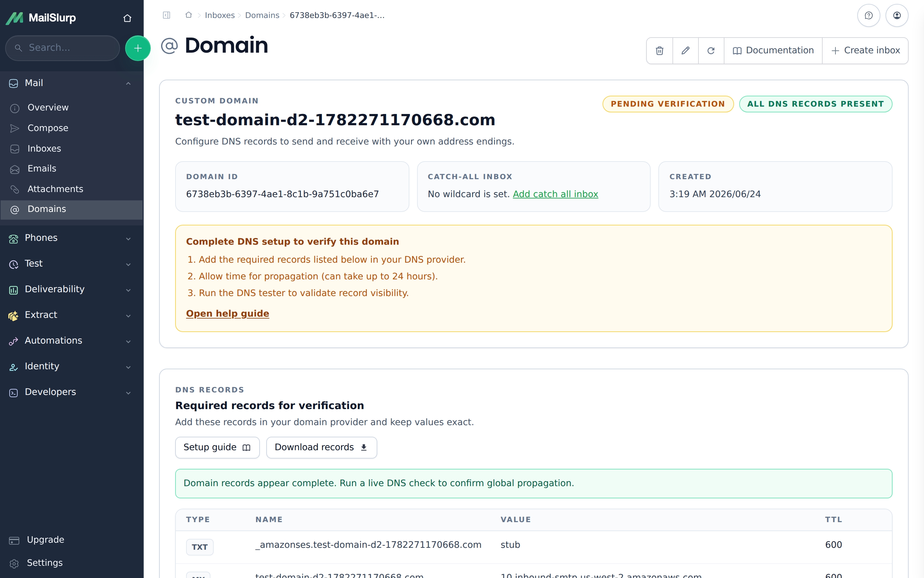Click the green plus create button
The height and width of the screenshot is (578, 924).
click(138, 48)
